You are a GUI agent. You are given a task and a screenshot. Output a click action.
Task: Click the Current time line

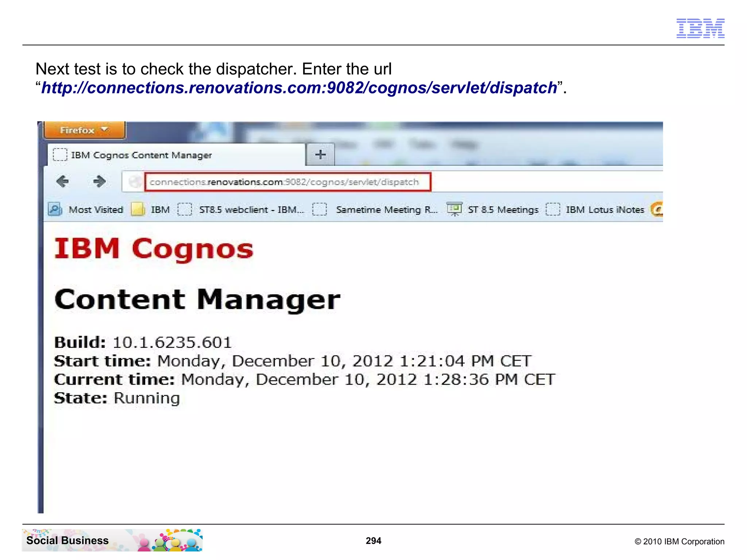click(305, 380)
